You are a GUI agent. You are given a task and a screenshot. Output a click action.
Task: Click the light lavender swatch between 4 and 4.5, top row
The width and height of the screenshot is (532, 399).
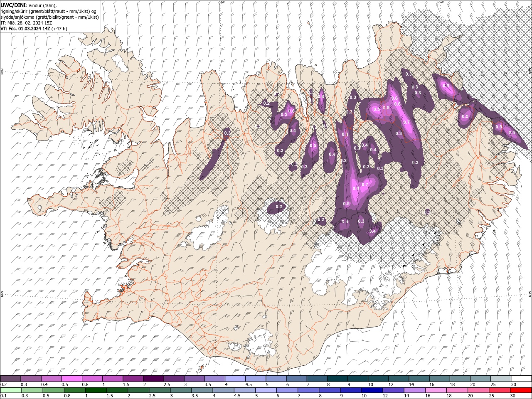[235, 379]
